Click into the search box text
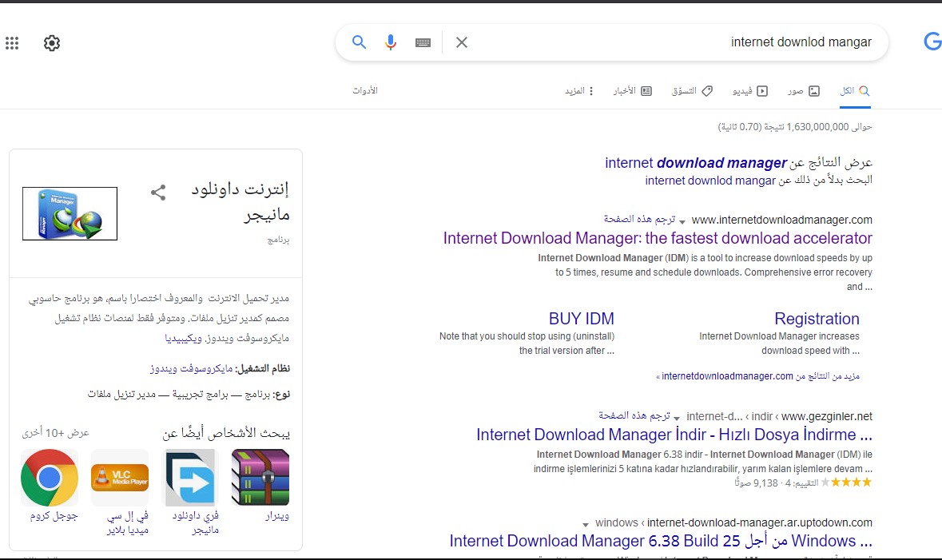 (801, 42)
